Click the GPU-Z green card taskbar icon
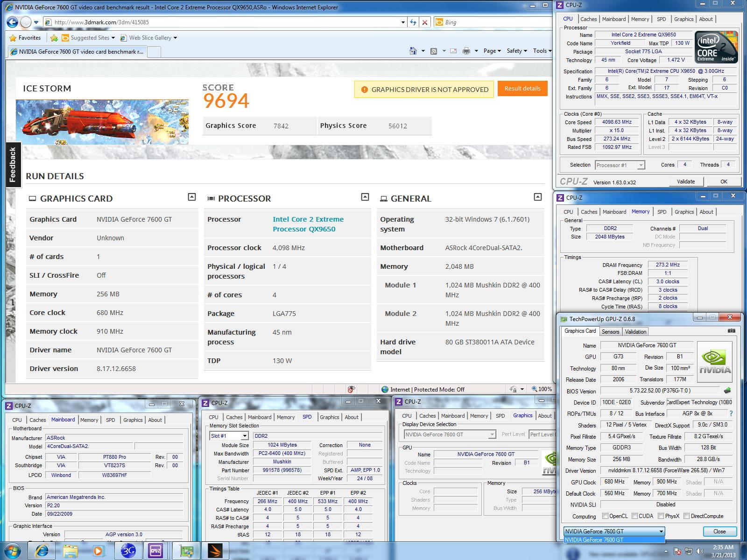The height and width of the screenshot is (560, 747). (186, 551)
